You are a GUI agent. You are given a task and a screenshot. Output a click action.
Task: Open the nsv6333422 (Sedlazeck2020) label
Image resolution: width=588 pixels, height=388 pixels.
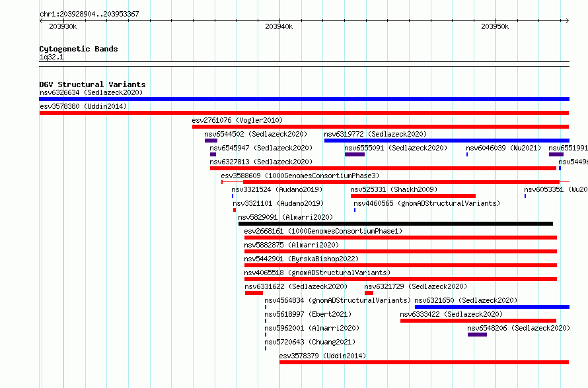pos(451,314)
